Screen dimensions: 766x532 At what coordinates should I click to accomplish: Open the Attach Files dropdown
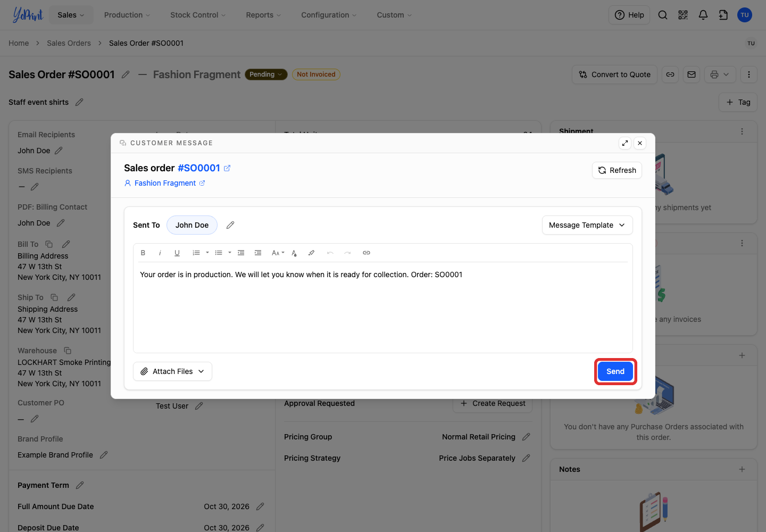[172, 371]
